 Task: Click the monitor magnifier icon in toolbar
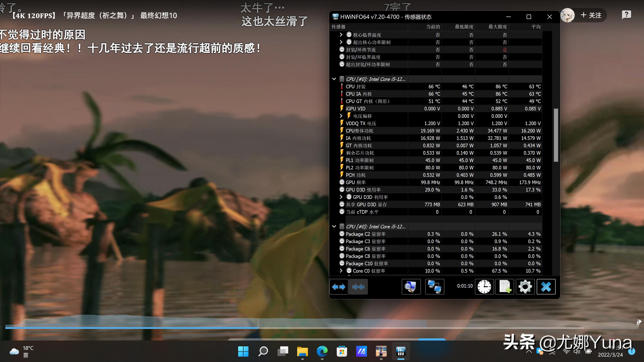[x=411, y=286]
